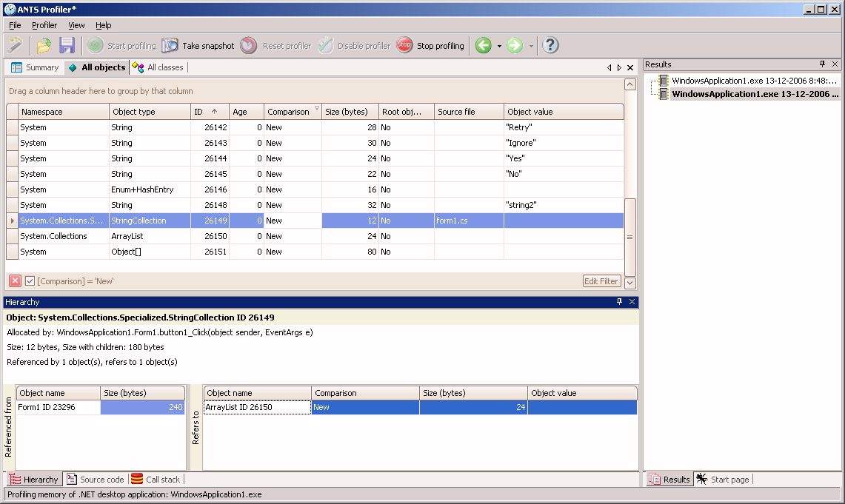Open the Profiler menu
The image size is (845, 504).
[x=44, y=25]
